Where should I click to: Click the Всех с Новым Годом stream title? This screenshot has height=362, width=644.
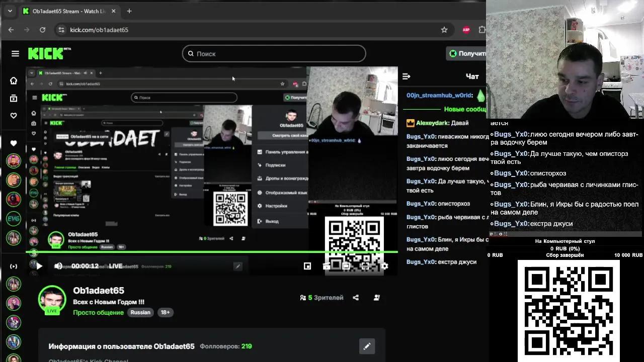[x=109, y=302]
